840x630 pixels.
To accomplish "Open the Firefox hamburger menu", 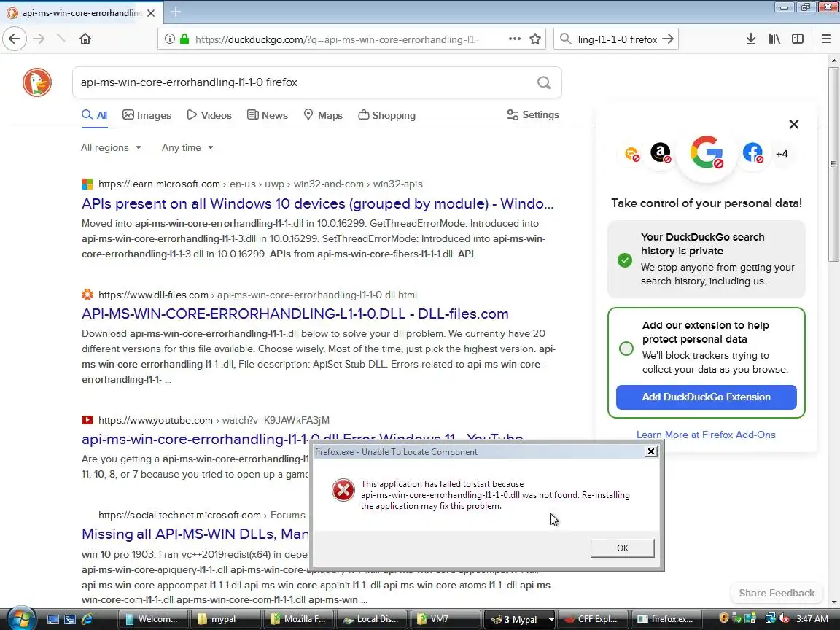I will point(825,39).
